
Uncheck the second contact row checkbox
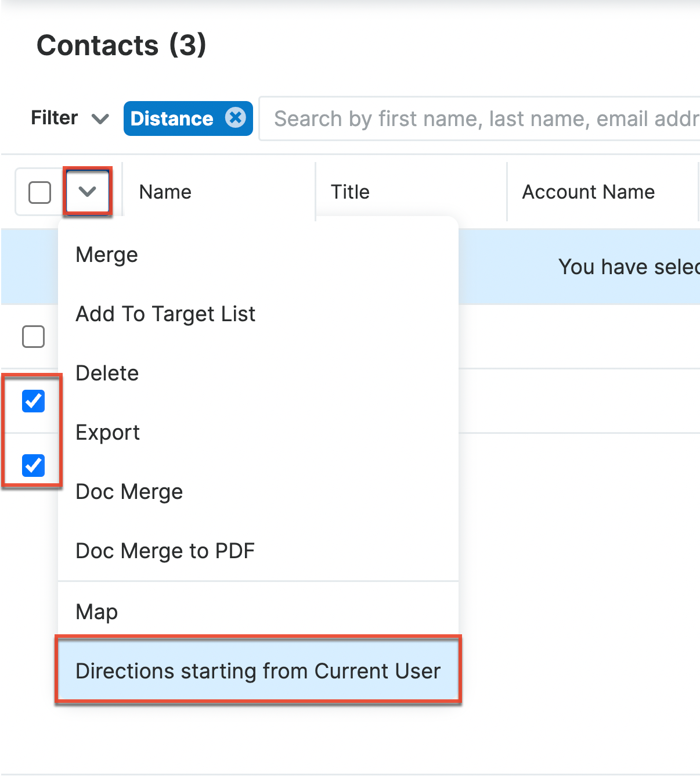tap(33, 401)
